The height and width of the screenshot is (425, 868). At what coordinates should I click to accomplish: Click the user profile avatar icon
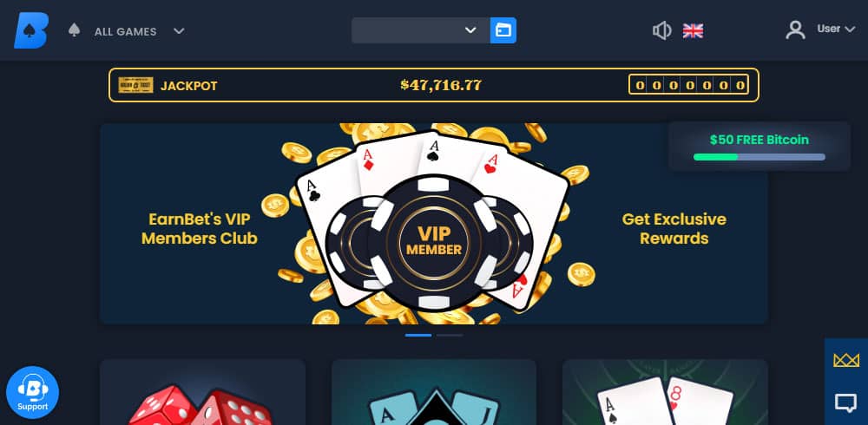pos(795,29)
